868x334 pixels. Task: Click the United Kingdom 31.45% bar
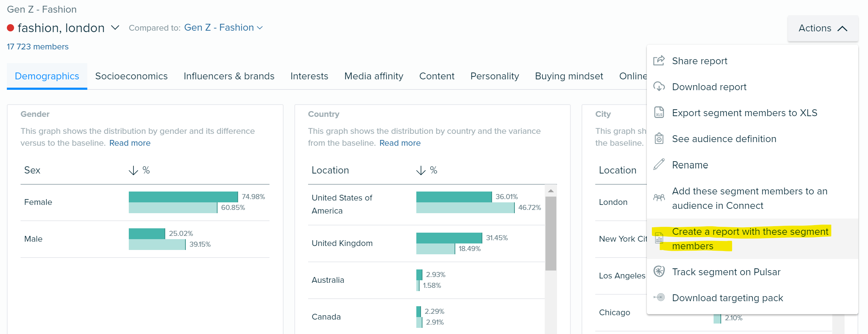[449, 238]
